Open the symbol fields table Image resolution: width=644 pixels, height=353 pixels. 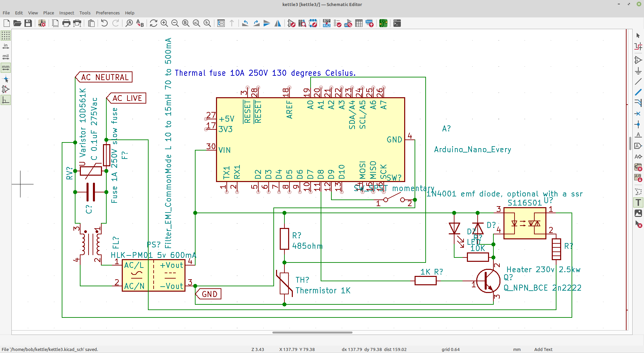tap(359, 23)
